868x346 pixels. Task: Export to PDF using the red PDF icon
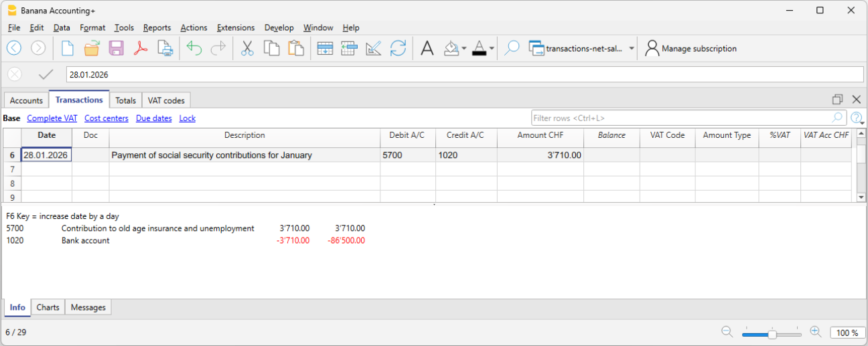click(x=140, y=48)
